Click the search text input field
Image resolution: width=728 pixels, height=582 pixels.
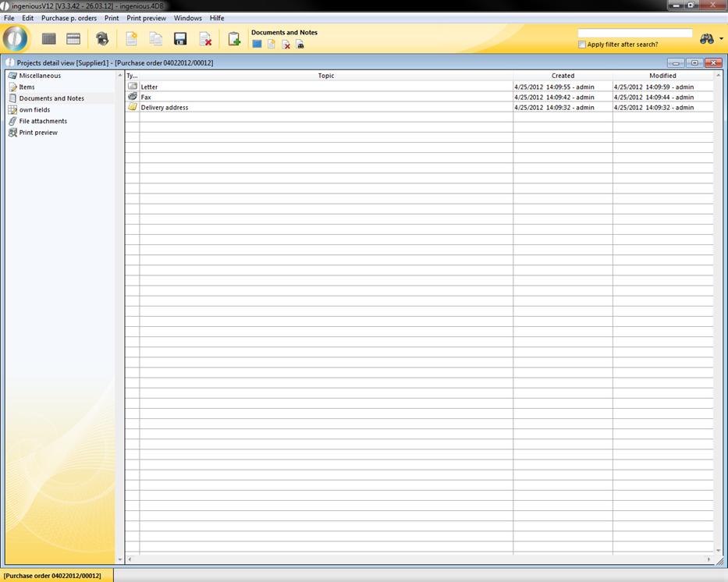(x=634, y=34)
